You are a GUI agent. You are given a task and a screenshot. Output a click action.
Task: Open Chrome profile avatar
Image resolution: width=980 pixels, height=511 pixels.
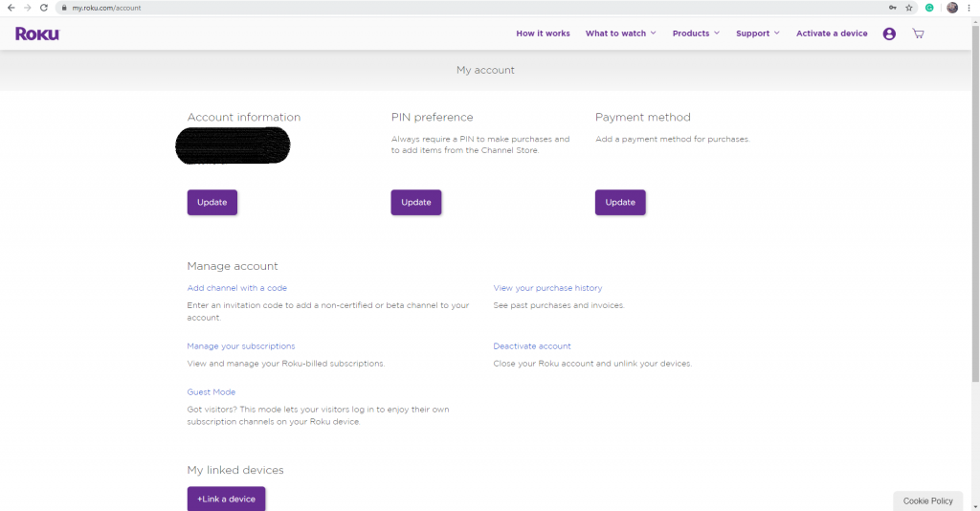coord(952,8)
